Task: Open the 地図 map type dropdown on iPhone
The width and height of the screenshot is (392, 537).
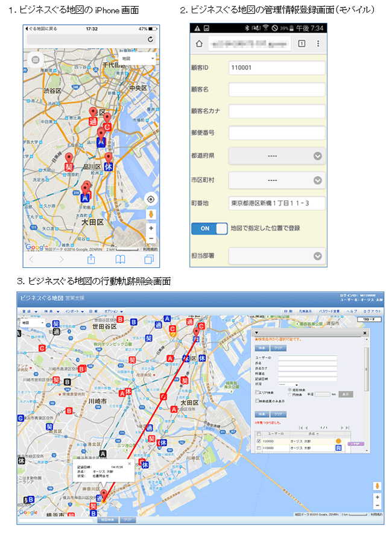Action: [138, 59]
